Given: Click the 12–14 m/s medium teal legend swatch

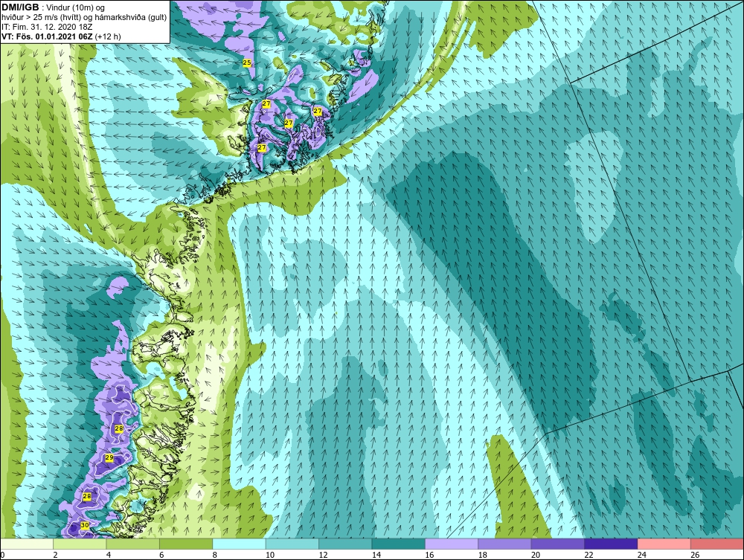Looking at the screenshot, I should [345, 544].
